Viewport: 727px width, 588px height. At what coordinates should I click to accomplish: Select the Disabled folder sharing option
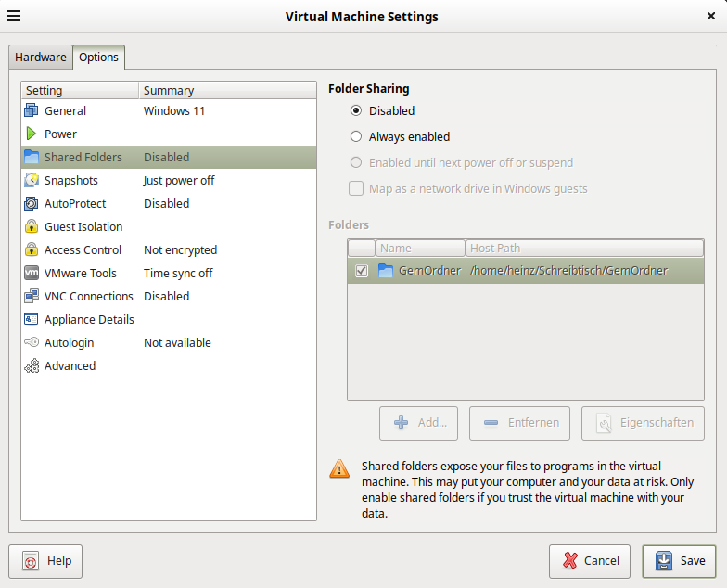tap(356, 110)
